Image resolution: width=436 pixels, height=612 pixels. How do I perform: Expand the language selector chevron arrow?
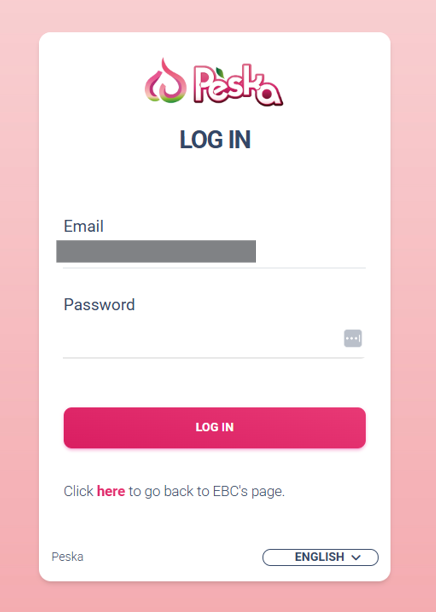pyautogui.click(x=356, y=557)
